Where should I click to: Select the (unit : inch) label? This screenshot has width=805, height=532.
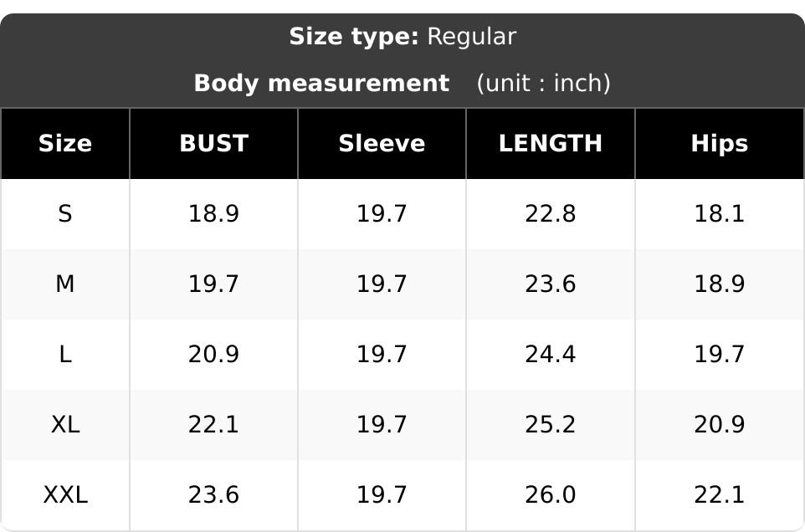coord(544,83)
